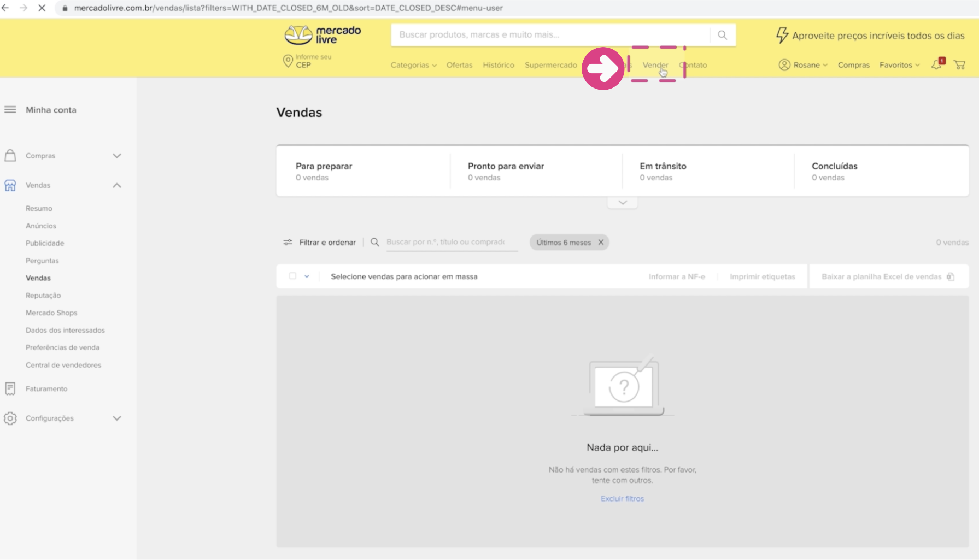979x560 pixels.
Task: Click the hamburger menu next to Minha conta
Action: coord(10,110)
